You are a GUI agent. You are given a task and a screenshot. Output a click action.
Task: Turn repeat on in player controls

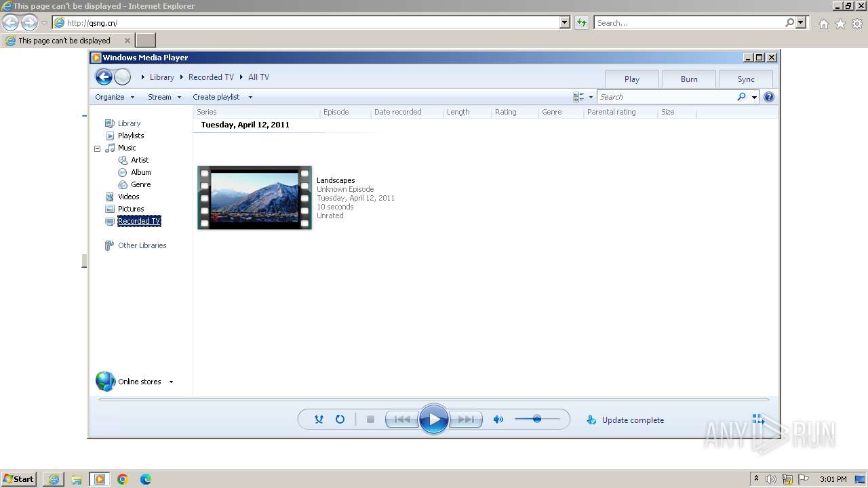(x=340, y=420)
